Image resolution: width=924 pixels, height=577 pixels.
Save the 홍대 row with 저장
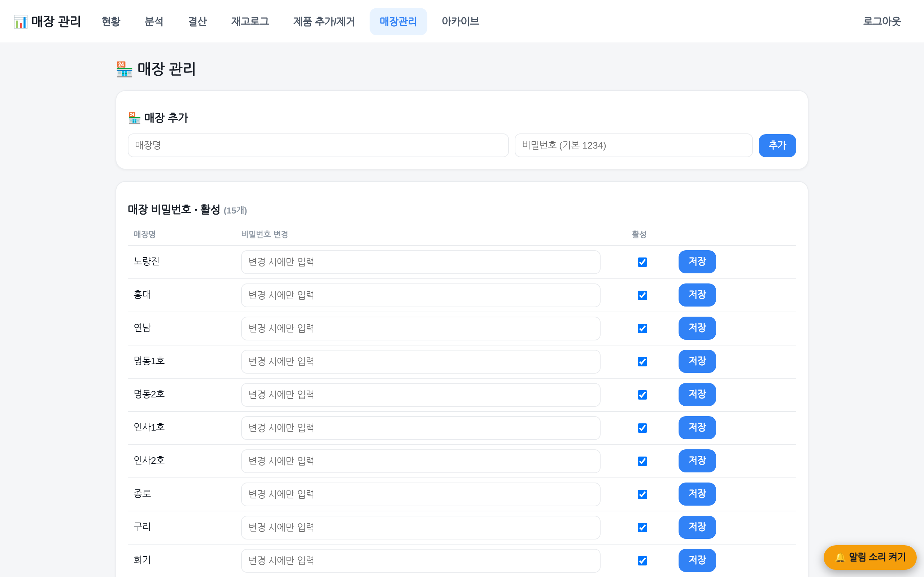click(x=697, y=295)
